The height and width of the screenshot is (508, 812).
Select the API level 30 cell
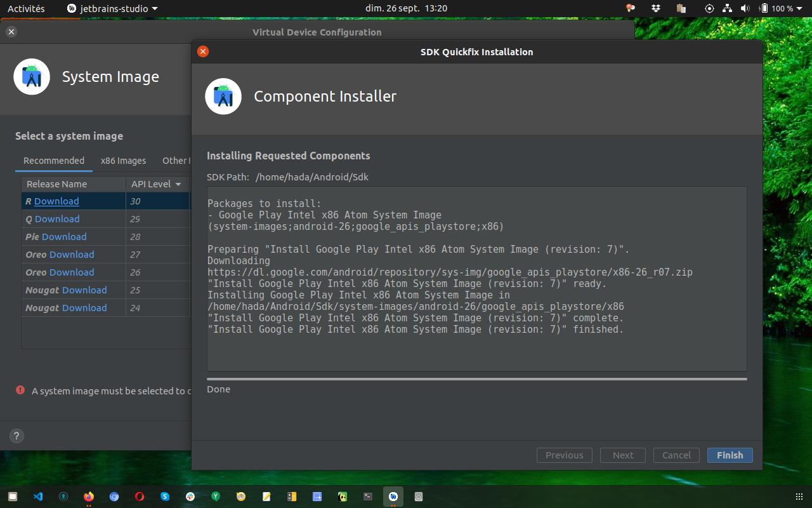click(x=157, y=201)
